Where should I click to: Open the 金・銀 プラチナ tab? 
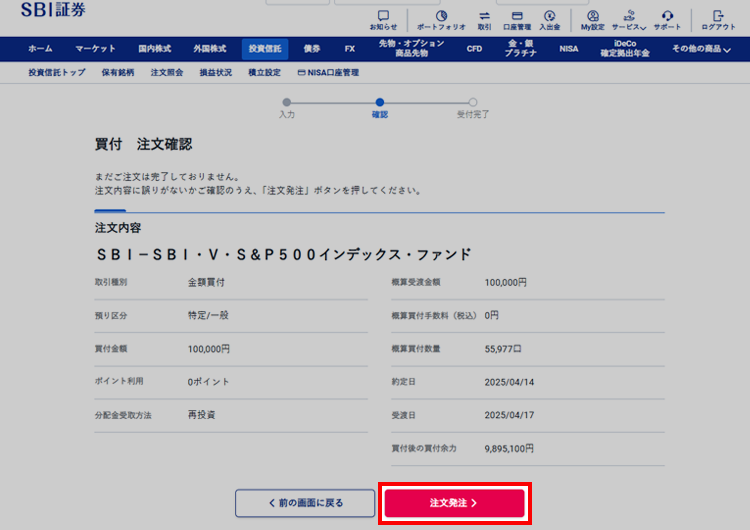pos(520,48)
